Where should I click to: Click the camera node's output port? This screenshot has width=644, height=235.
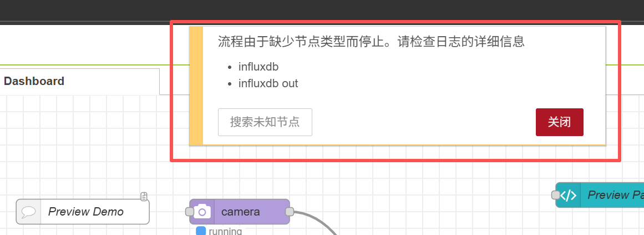289,212
